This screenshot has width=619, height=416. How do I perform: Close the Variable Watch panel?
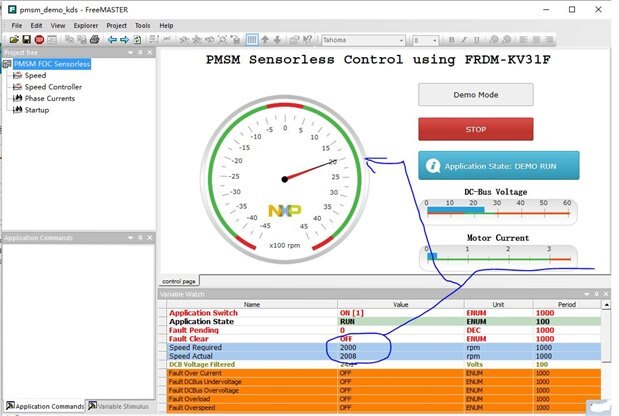(606, 294)
